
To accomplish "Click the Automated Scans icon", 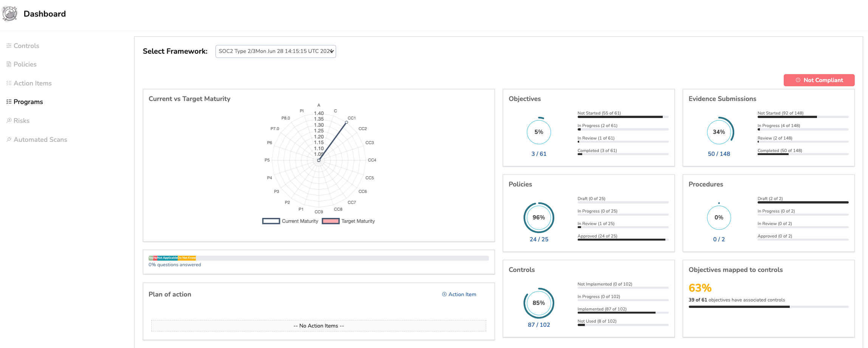I will 9,140.
